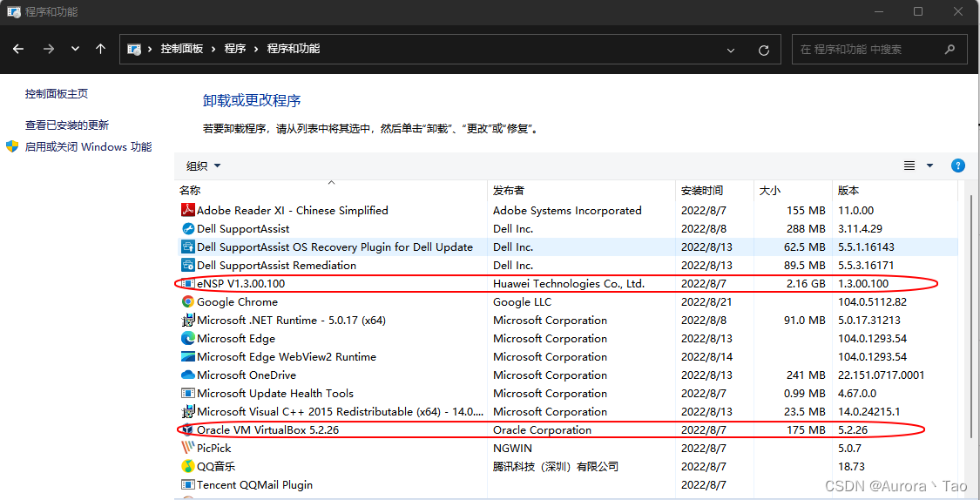This screenshot has width=980, height=500.
Task: Click the search magnifier icon
Action: pos(950,49)
